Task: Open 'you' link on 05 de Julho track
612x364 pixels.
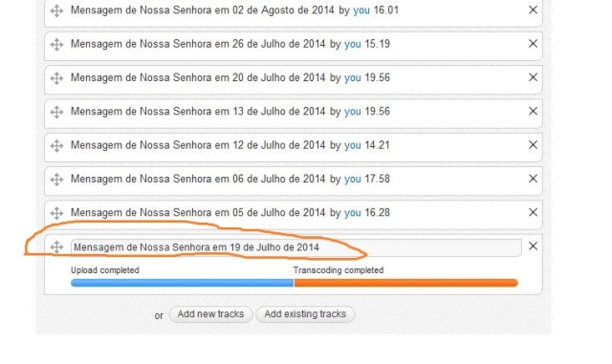Action: [353, 213]
